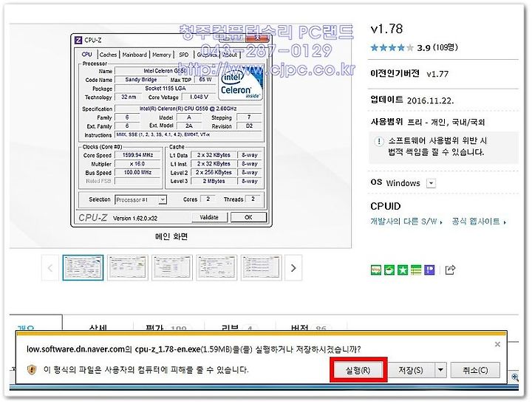The image size is (532, 404).
Task: Click the 취소(C) cancel button
Action: (475, 370)
